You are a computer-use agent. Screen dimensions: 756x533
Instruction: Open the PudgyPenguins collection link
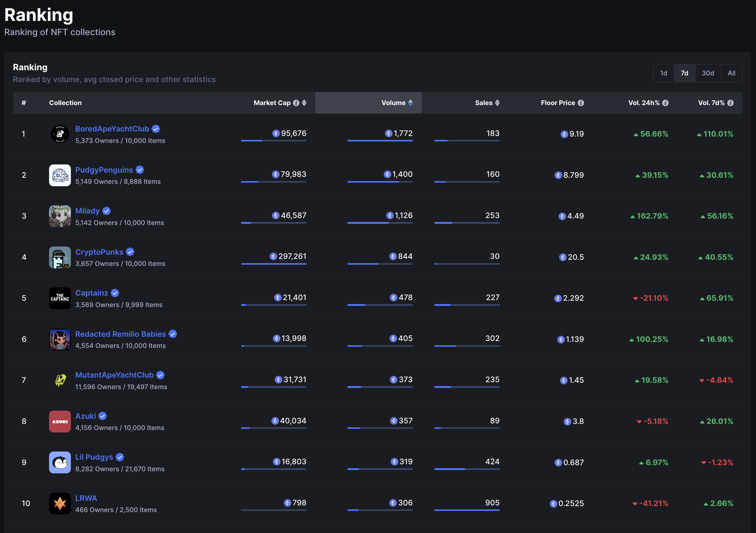tap(104, 170)
